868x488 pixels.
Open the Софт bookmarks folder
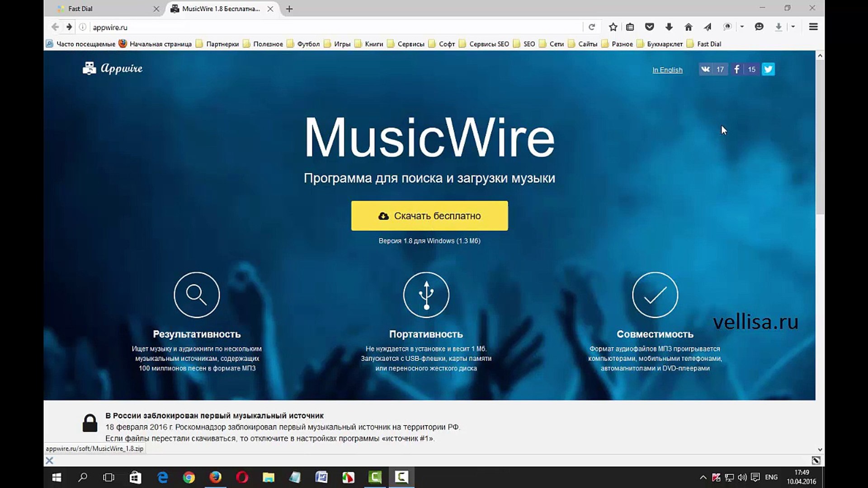click(442, 44)
